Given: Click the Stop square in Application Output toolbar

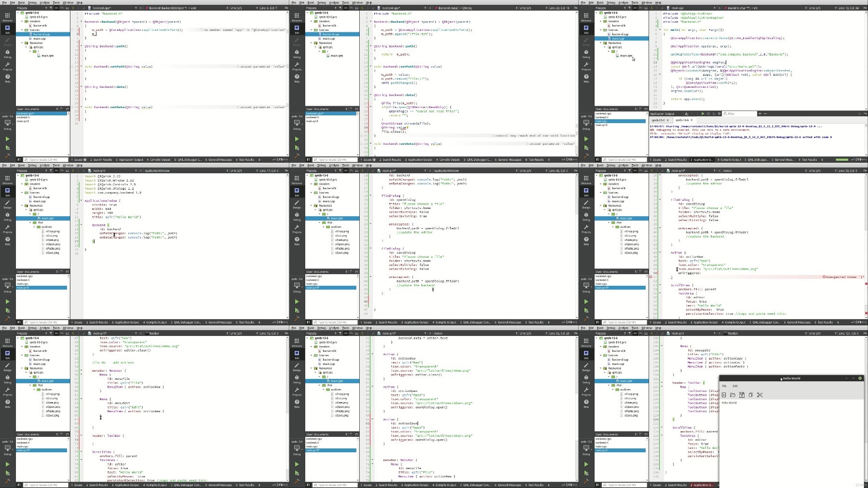Looking at the screenshot, I should 708,114.
